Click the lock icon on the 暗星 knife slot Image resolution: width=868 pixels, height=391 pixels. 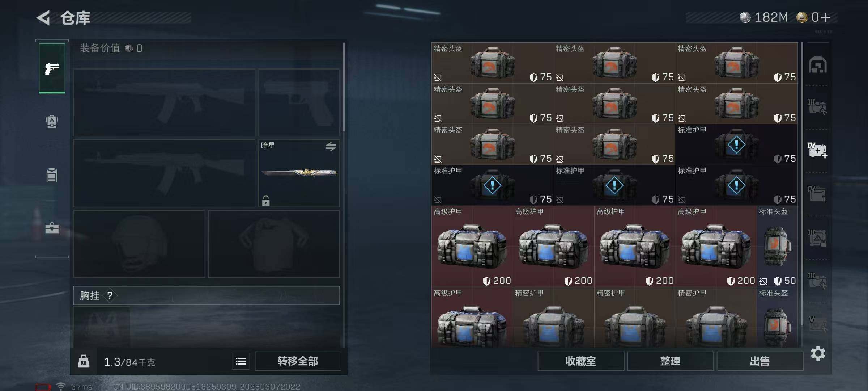(x=266, y=201)
